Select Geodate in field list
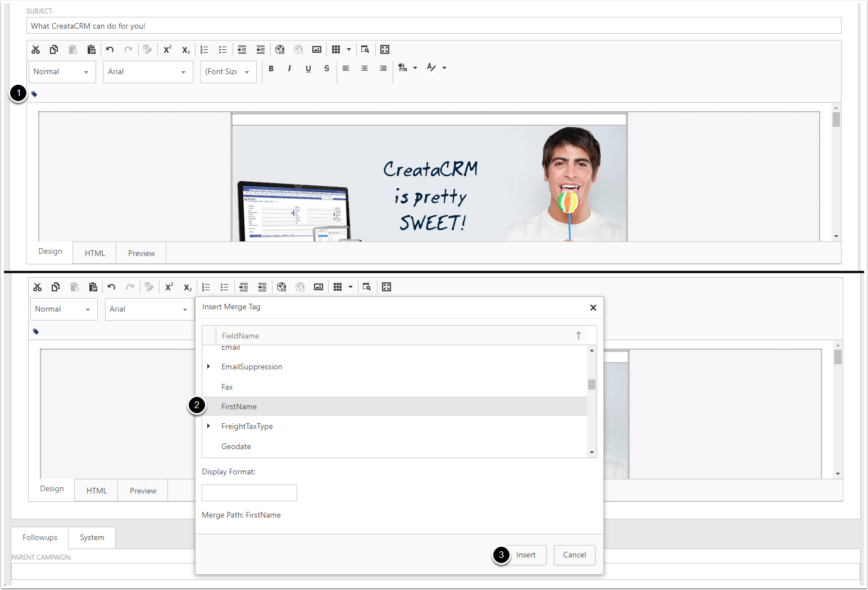Screen dimensions: 868x590 tap(394, 446)
